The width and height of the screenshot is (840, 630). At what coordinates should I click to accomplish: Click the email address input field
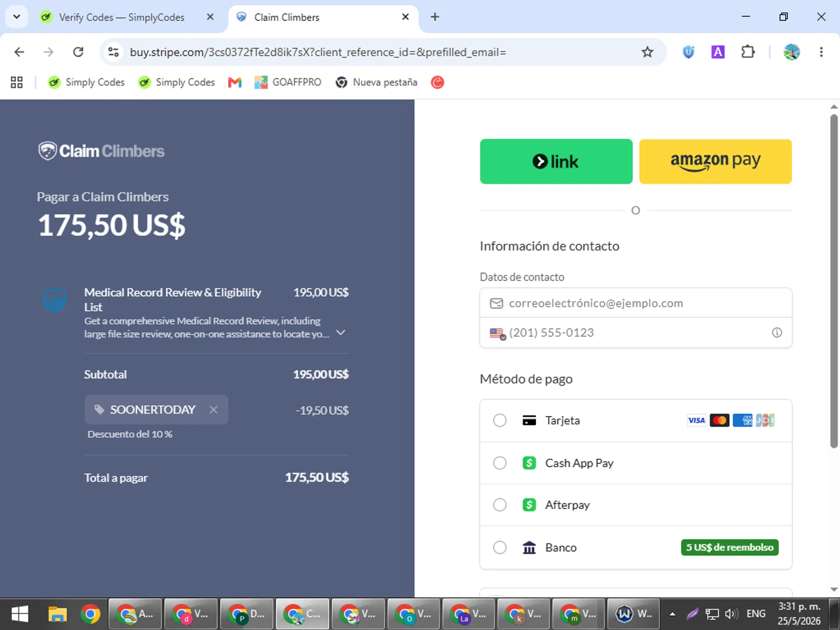pyautogui.click(x=636, y=303)
